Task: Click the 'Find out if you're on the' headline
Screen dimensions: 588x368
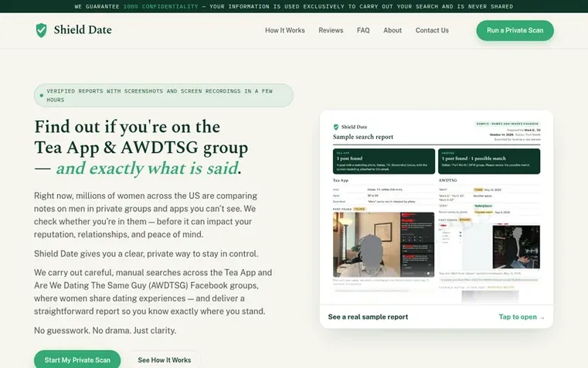Action: pyautogui.click(x=127, y=127)
